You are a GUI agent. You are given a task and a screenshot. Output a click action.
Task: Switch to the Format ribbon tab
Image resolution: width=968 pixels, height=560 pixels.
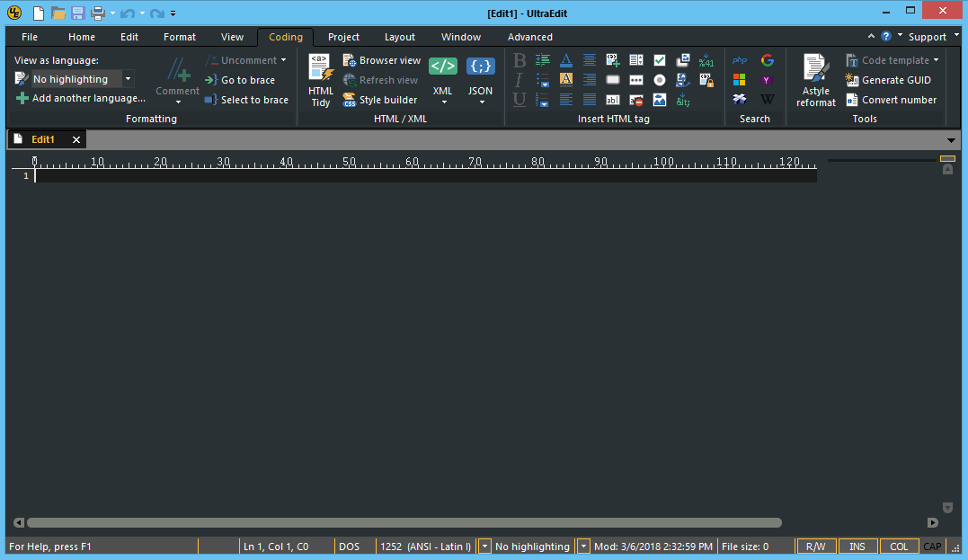[180, 37]
